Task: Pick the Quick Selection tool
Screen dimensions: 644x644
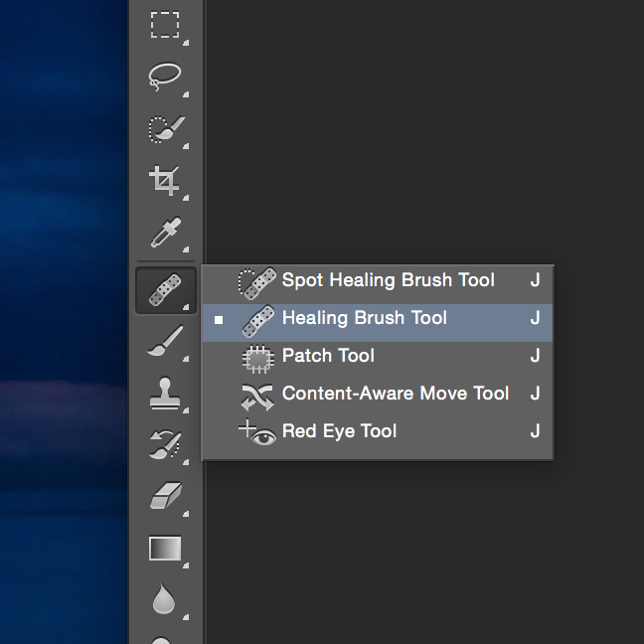Action: tap(165, 129)
